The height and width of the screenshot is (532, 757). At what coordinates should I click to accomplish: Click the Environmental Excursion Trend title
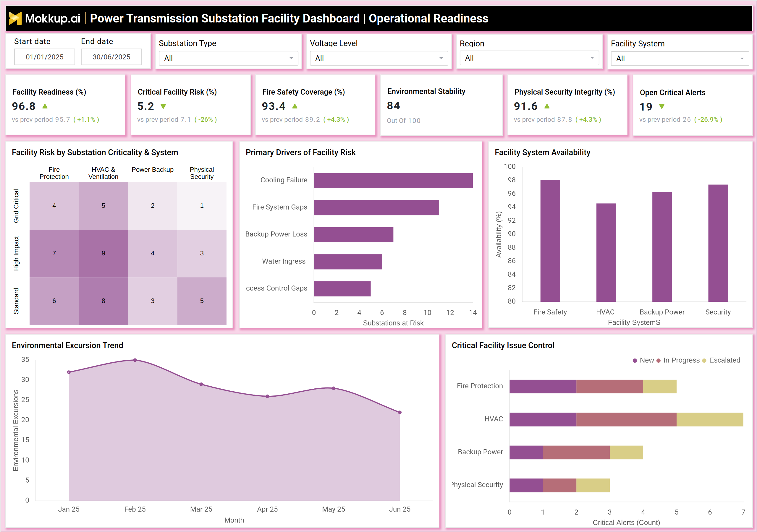(67, 345)
